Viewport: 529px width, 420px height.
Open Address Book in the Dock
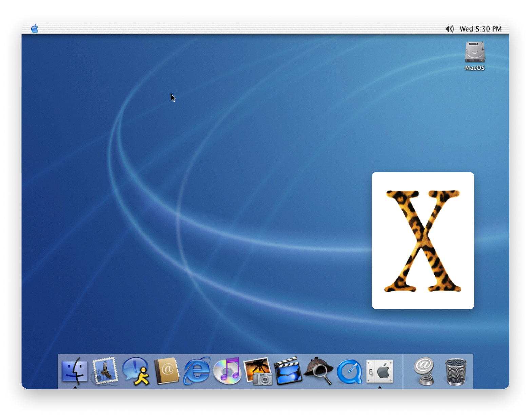pos(166,371)
